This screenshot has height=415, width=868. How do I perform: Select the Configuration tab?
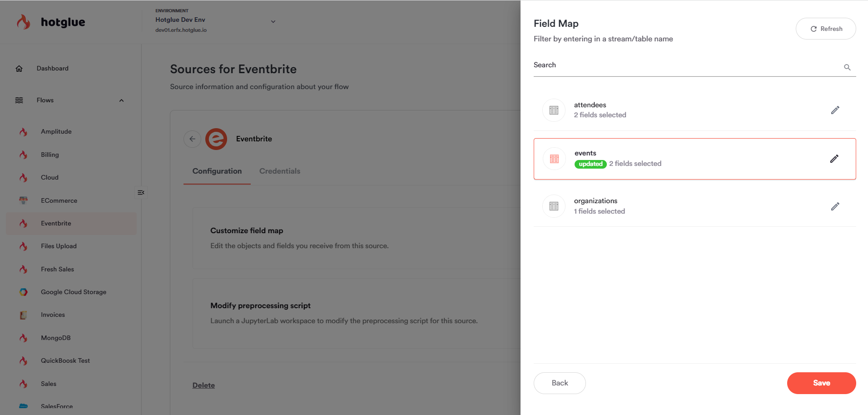pos(217,171)
